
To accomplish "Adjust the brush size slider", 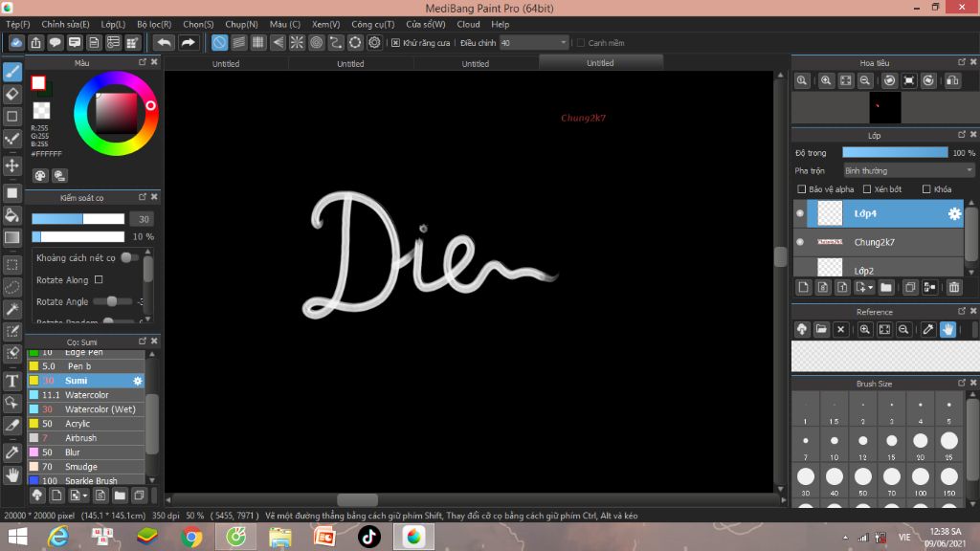I will pos(78,219).
